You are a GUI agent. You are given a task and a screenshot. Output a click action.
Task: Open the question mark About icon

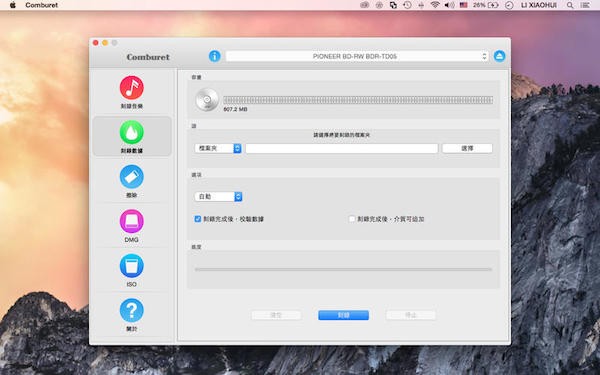132,310
